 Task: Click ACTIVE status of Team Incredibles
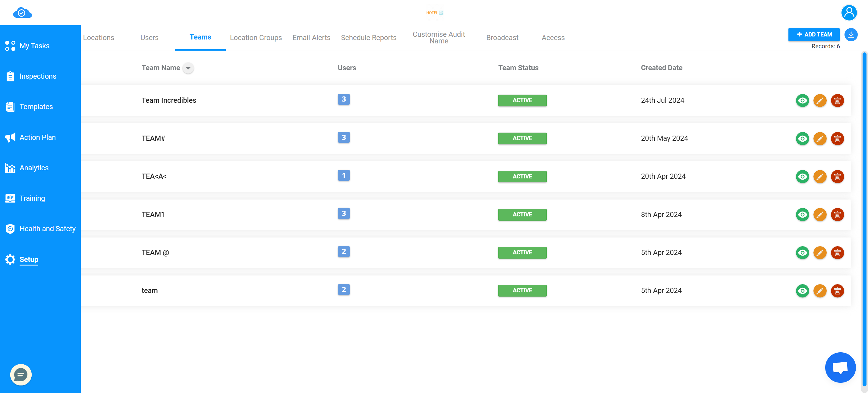click(522, 100)
